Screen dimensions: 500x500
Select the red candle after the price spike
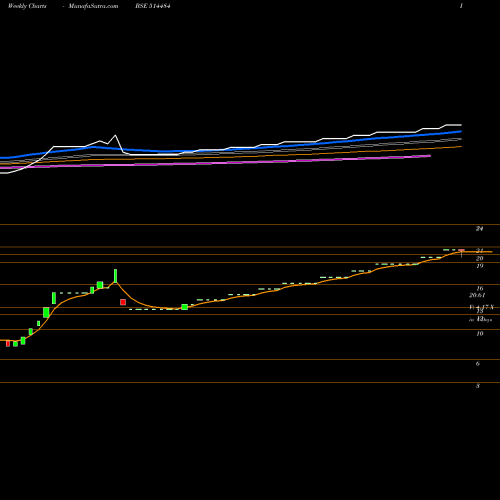(123, 302)
